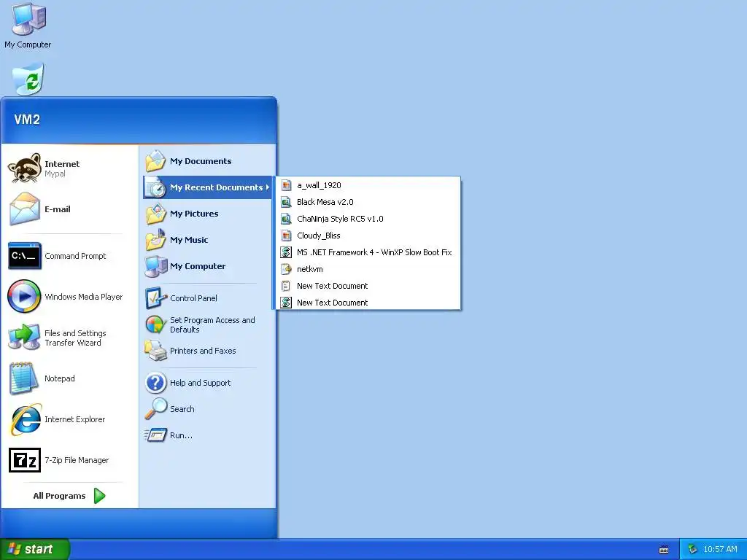Open the Mypal raccoon Internet icon
Image resolution: width=747 pixels, height=560 pixels.
[24, 168]
